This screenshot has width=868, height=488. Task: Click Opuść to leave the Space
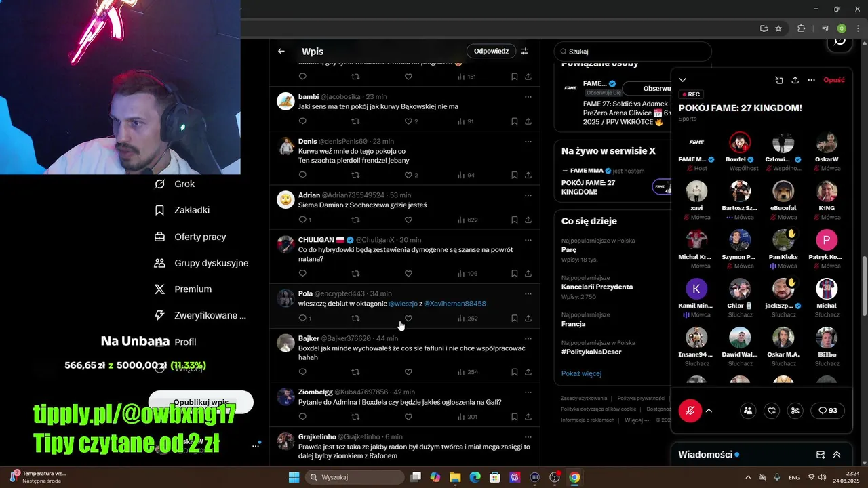pyautogui.click(x=834, y=80)
